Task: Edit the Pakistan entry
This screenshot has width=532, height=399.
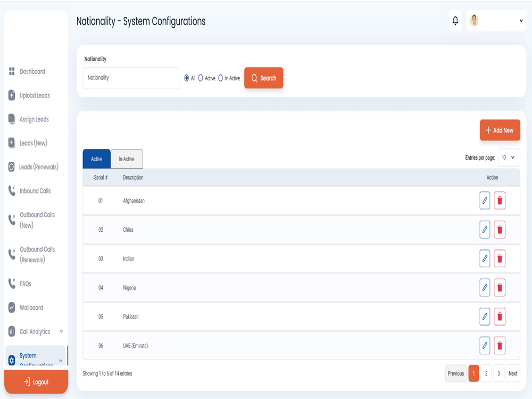Action: 485,317
